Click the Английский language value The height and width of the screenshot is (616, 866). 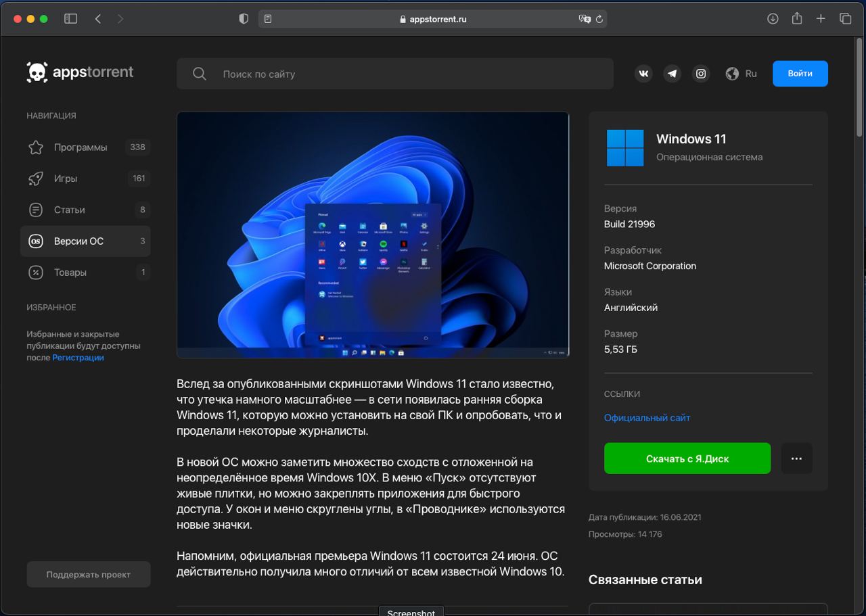point(631,308)
